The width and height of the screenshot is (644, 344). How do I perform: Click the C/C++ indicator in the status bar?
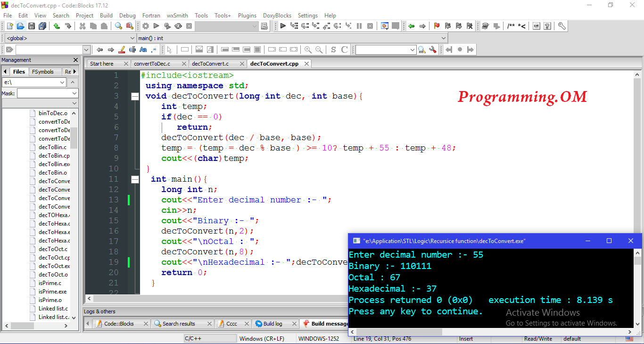[x=210, y=338]
